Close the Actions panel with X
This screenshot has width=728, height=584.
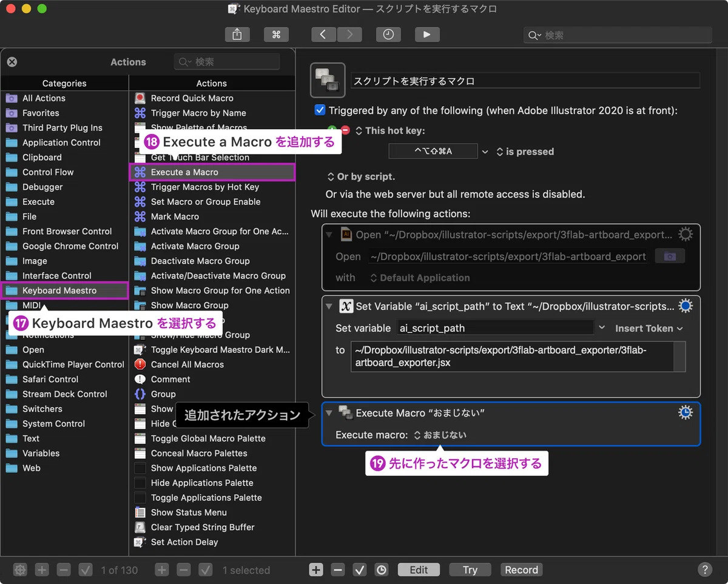[x=12, y=62]
